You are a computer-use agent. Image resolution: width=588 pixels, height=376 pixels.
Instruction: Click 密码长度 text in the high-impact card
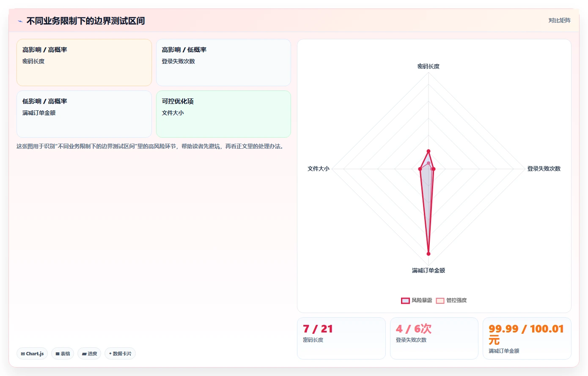[33, 61]
